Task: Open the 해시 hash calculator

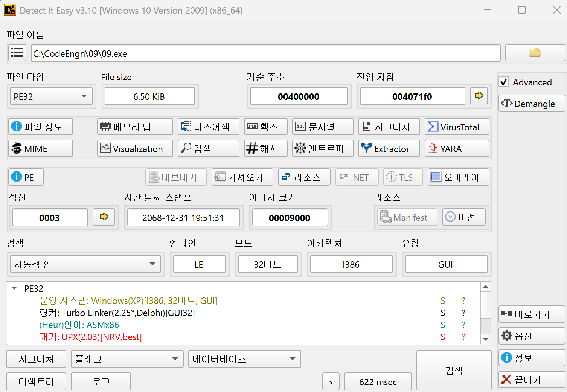Action: (266, 148)
